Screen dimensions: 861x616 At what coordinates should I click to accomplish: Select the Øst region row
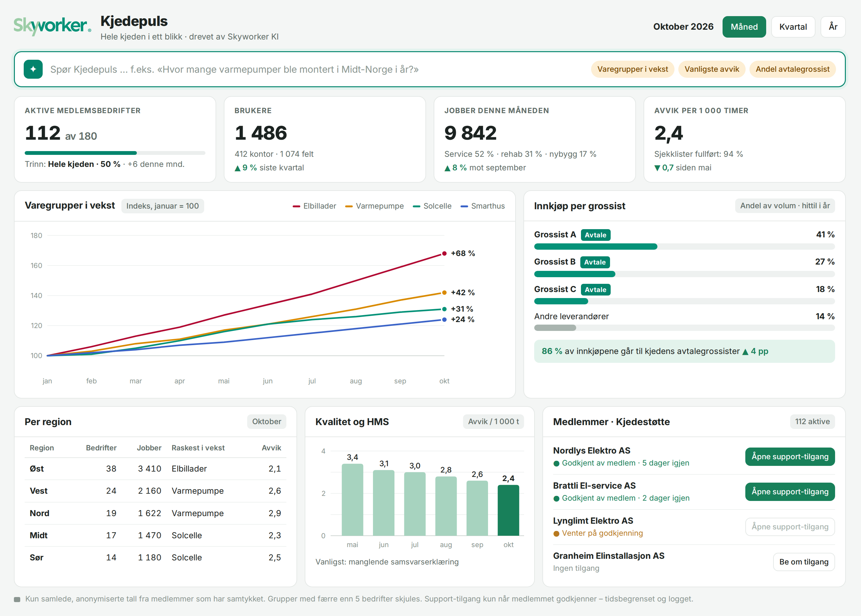pos(156,469)
